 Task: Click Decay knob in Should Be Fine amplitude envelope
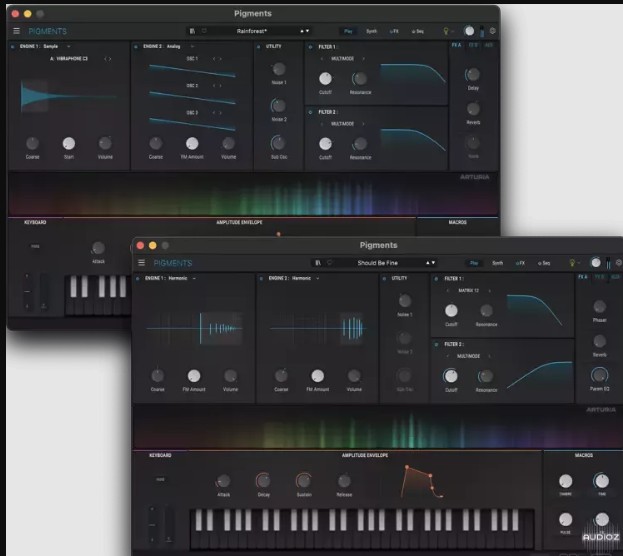point(263,481)
